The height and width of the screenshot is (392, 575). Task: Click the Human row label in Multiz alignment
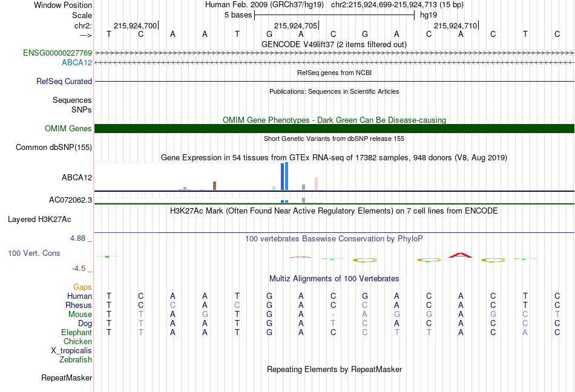point(79,296)
